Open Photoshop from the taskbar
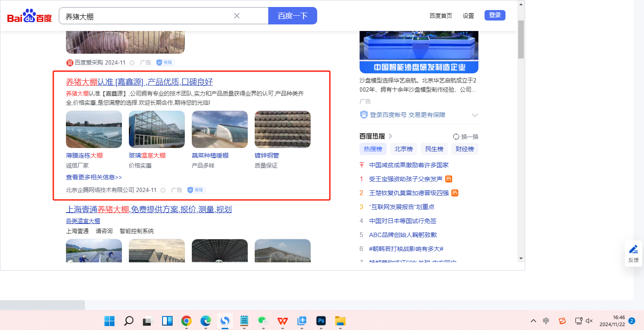 [x=321, y=321]
